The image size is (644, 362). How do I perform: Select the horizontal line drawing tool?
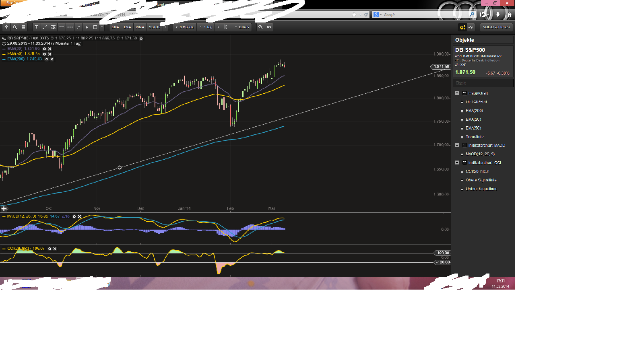(62, 27)
